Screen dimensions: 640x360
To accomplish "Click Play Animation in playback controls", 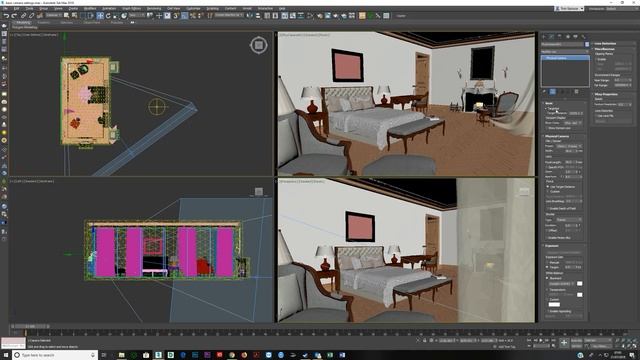I will (541, 340).
